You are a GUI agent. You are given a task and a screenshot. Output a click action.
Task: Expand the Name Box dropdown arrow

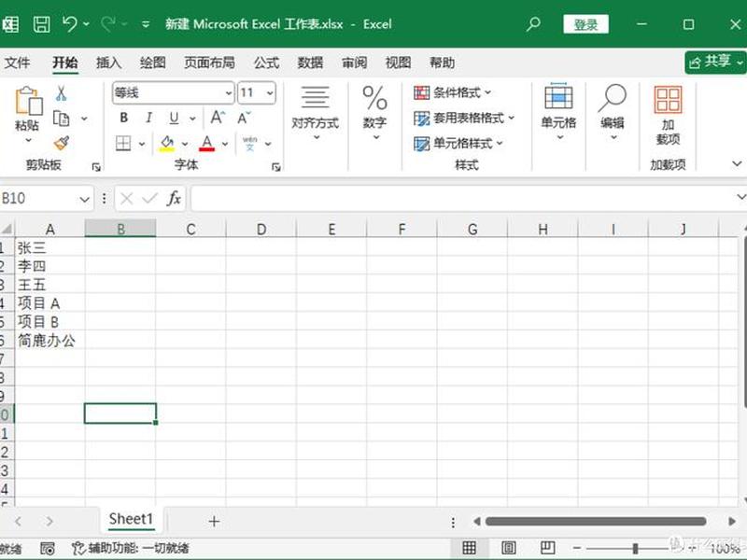click(84, 199)
